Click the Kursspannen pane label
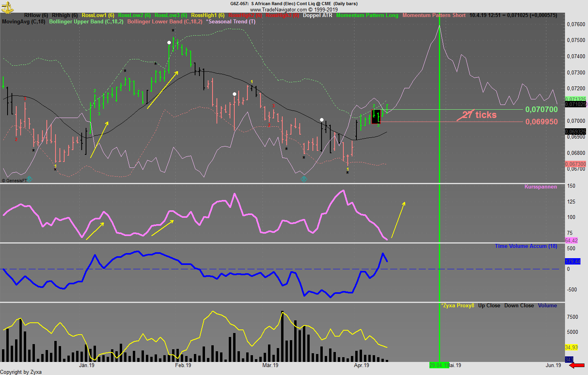The image size is (588, 375). pyautogui.click(x=541, y=187)
